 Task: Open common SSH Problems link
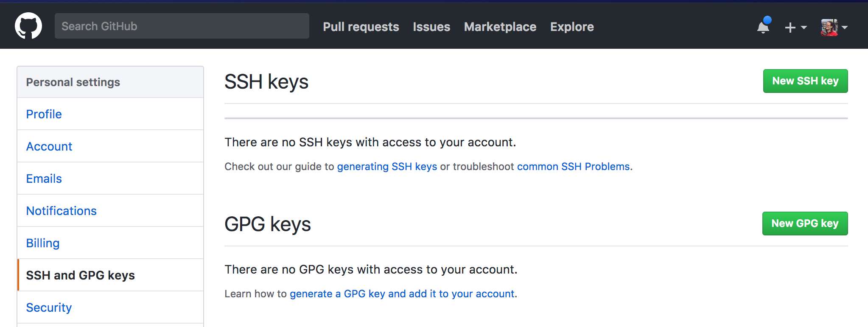573,167
